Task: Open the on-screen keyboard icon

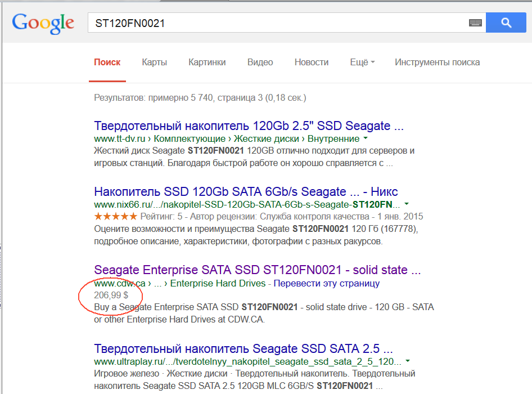Action: click(x=475, y=23)
